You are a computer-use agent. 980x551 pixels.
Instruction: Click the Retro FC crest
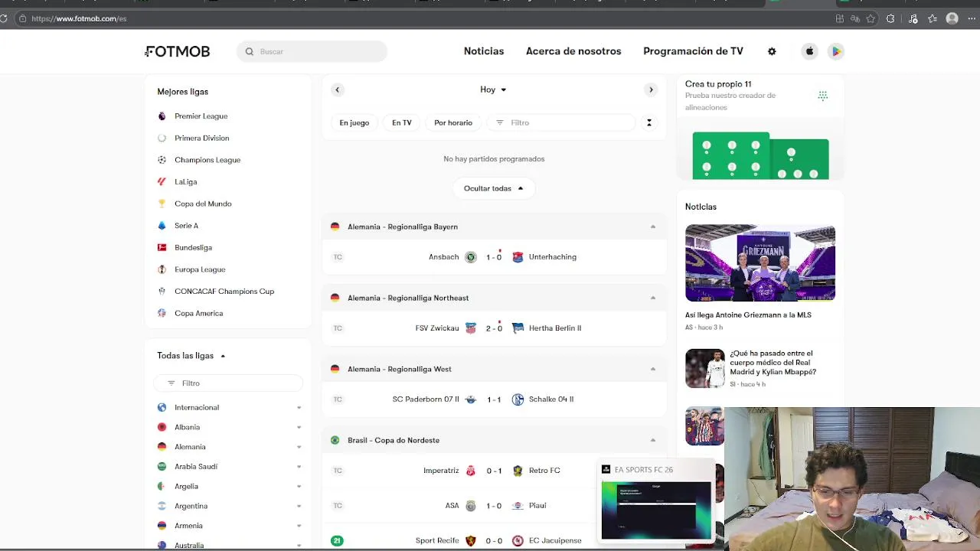coord(518,471)
